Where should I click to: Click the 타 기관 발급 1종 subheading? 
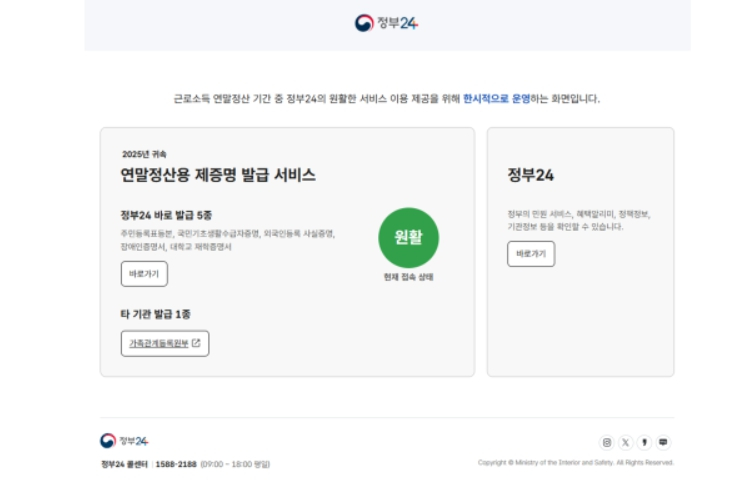155,314
